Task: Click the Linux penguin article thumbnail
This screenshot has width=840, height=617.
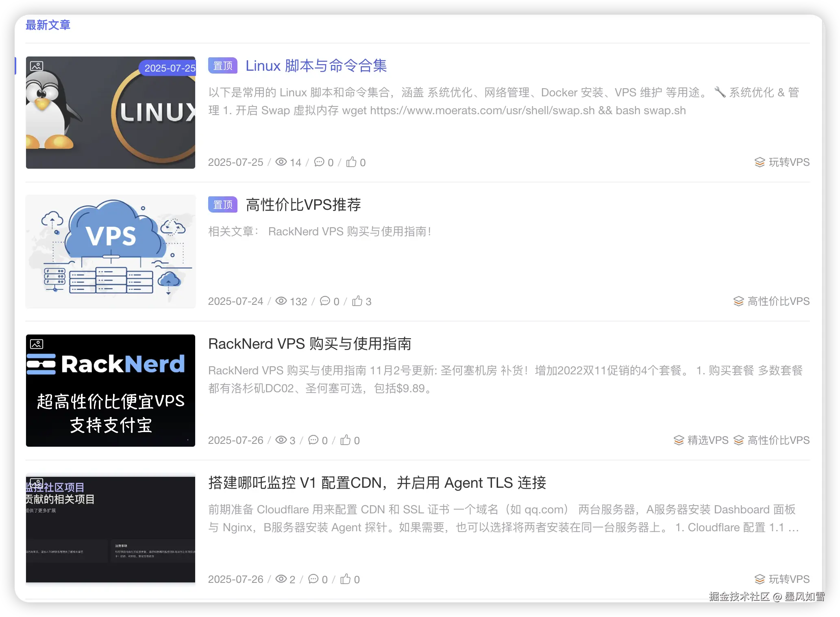Action: pos(111,113)
